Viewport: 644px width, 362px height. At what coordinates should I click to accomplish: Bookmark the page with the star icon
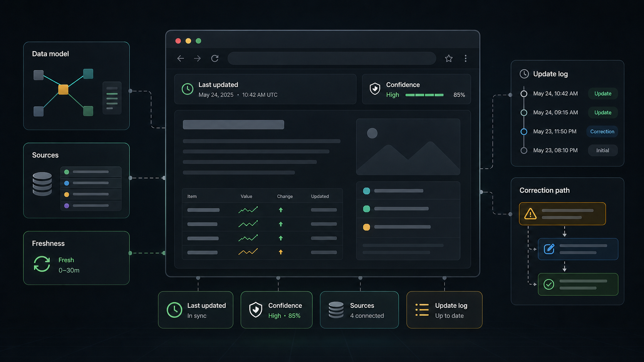[x=449, y=58]
